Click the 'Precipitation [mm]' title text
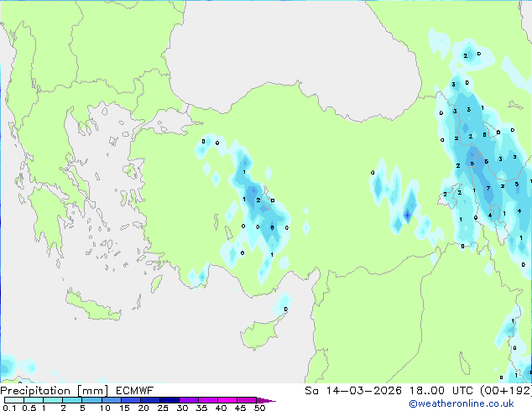Image resolution: width=532 pixels, height=411 pixels. [x=55, y=391]
